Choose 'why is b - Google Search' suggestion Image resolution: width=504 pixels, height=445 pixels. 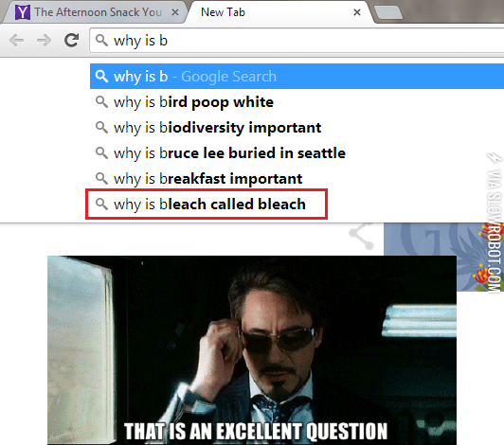click(x=297, y=76)
